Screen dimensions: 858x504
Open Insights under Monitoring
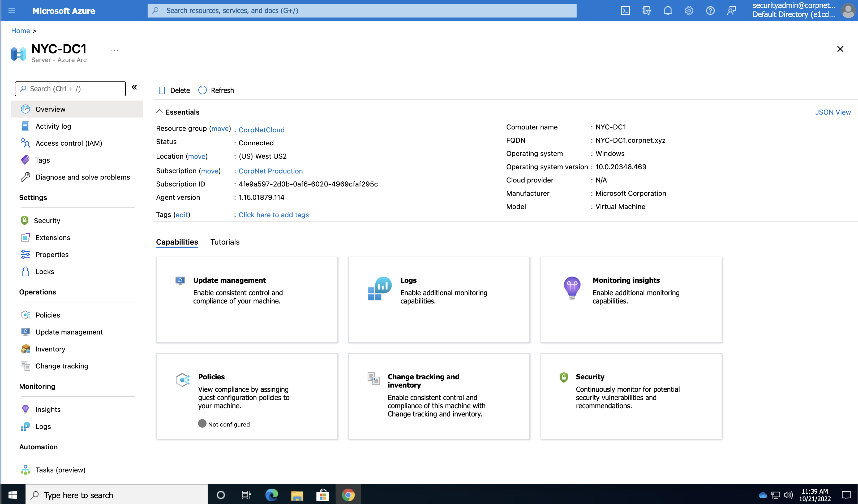coord(48,409)
